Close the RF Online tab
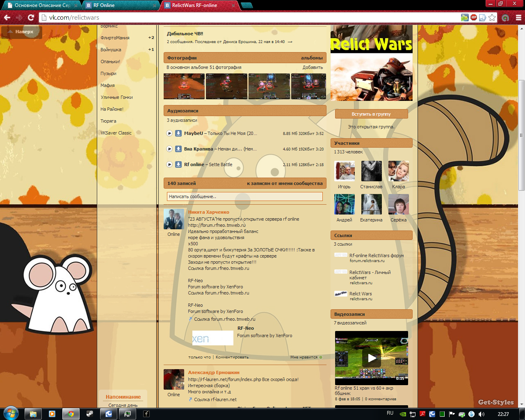 [x=154, y=6]
